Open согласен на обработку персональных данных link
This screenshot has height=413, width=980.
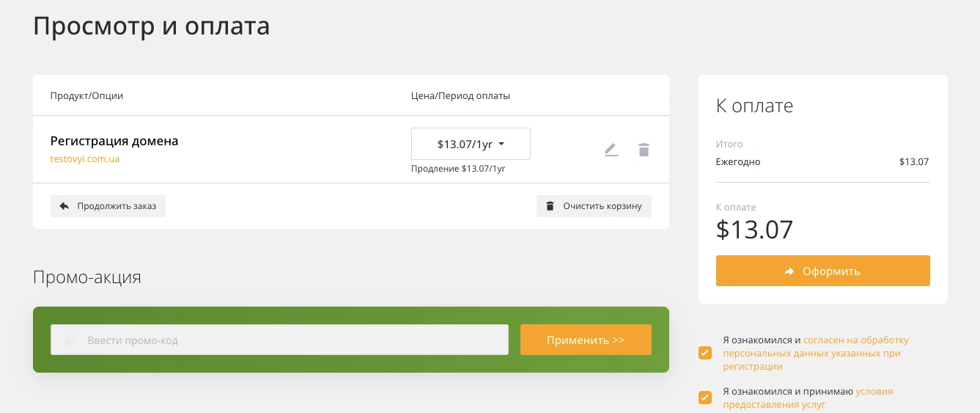click(816, 353)
